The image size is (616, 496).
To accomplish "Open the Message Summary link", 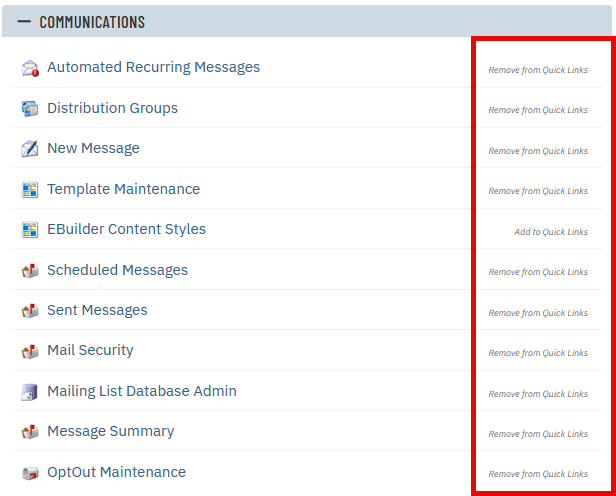I will click(110, 431).
